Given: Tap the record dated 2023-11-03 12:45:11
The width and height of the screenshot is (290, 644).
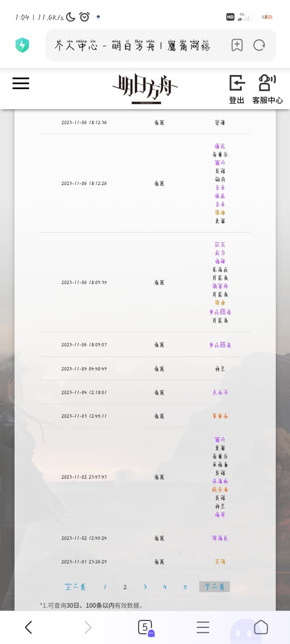Looking at the screenshot, I should (x=145, y=416).
